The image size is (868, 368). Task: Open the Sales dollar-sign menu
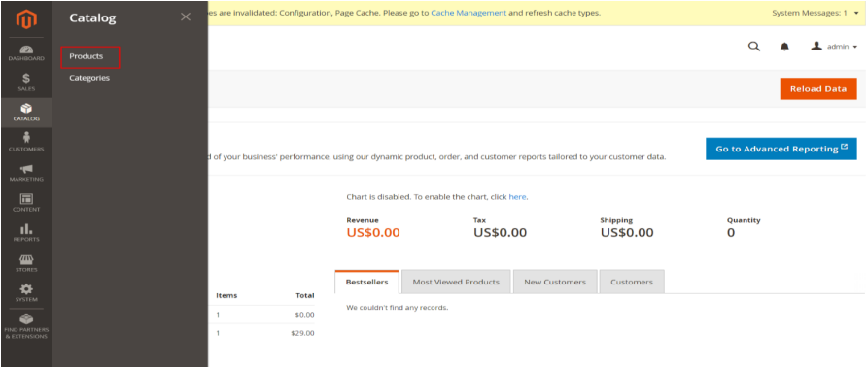(x=26, y=83)
